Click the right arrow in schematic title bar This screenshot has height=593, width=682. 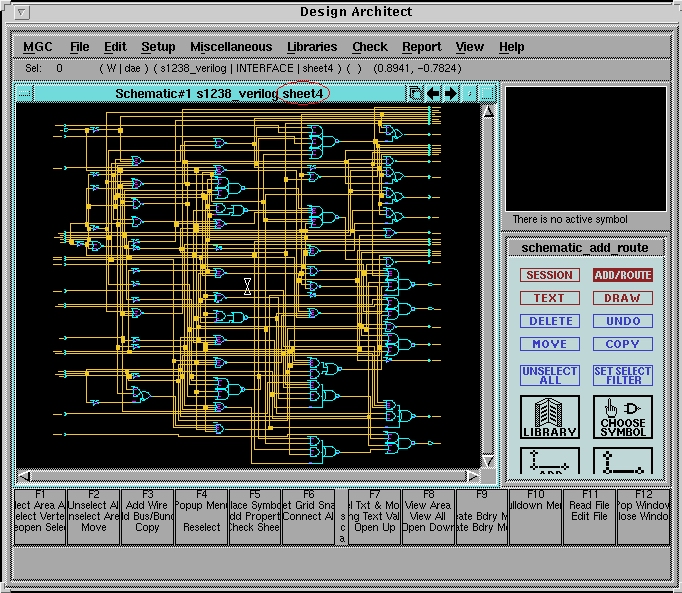coord(451,93)
